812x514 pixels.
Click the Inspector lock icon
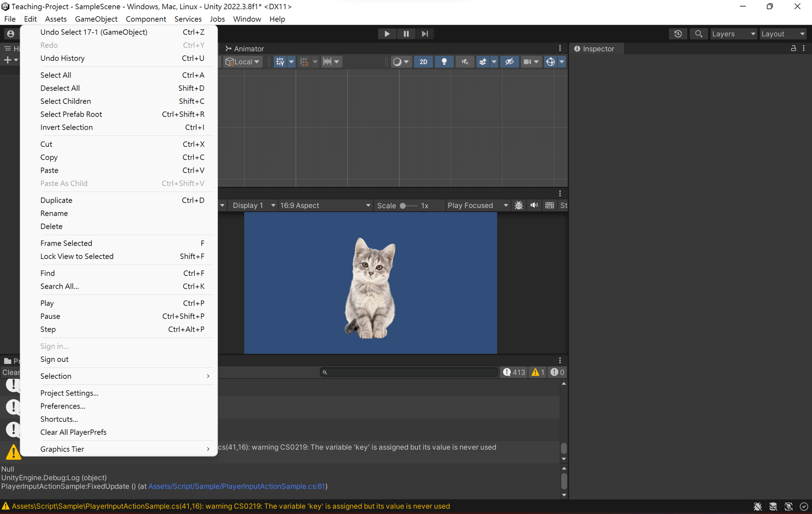coord(793,48)
